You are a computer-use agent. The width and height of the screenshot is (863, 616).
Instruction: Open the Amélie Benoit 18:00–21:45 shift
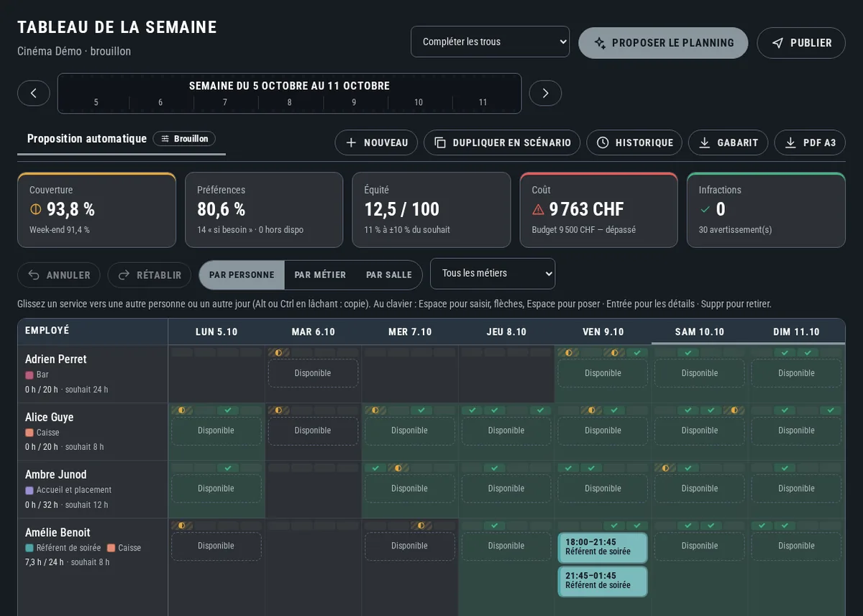[603, 548]
